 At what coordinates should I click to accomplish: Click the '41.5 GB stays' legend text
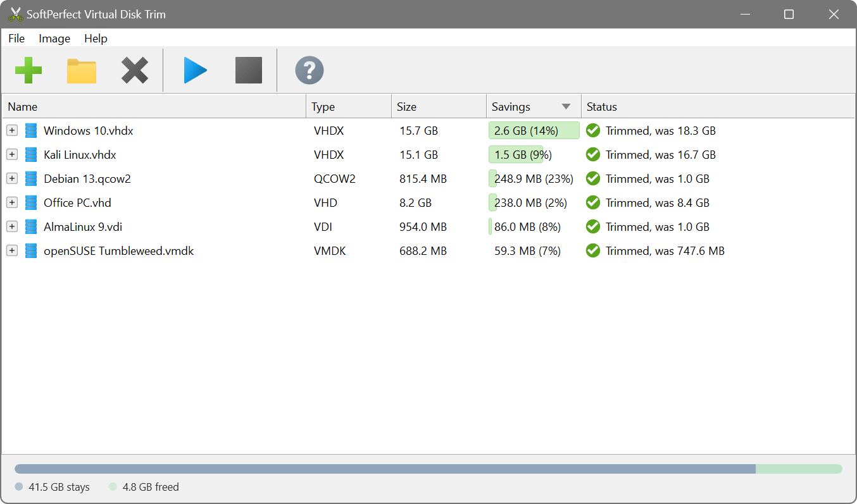[x=59, y=487]
